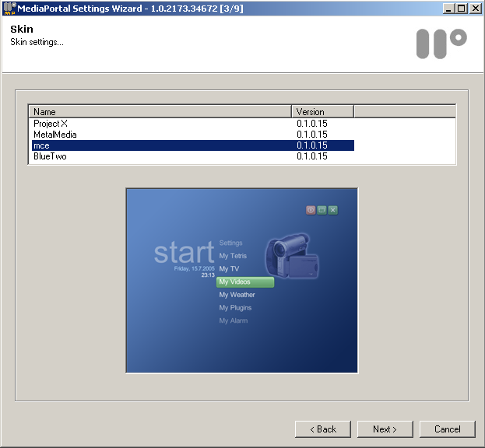Click the empty third column header
Screen dimensions: 485x448
pyautogui.click(x=405, y=111)
